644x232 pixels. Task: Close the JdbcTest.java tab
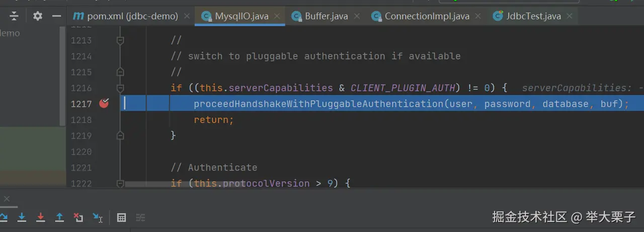click(x=570, y=16)
